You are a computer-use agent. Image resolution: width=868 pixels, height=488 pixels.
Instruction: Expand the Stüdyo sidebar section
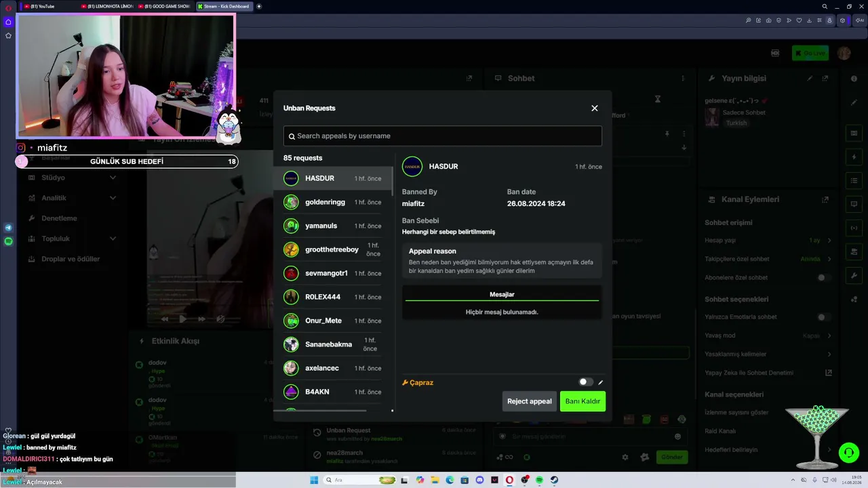[x=71, y=178]
